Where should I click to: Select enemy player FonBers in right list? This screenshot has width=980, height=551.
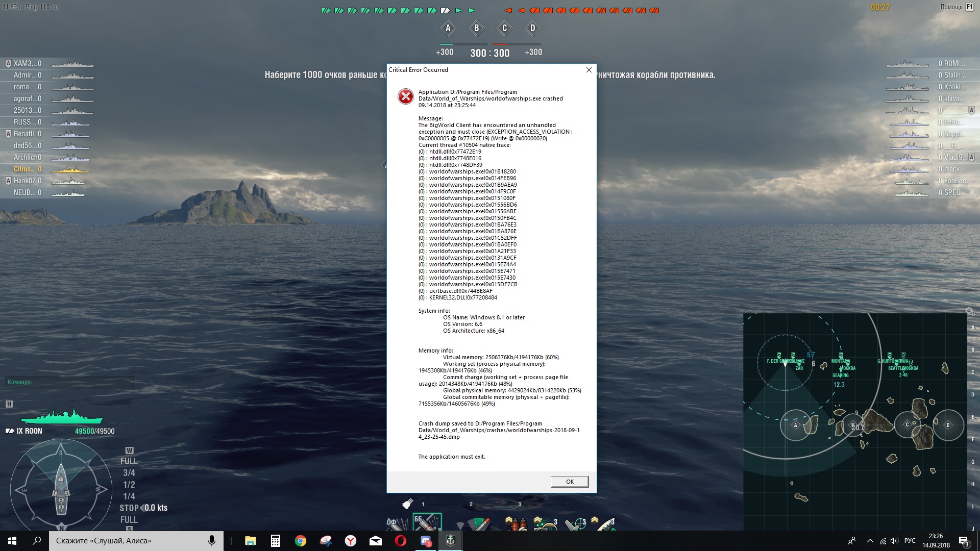932,181
